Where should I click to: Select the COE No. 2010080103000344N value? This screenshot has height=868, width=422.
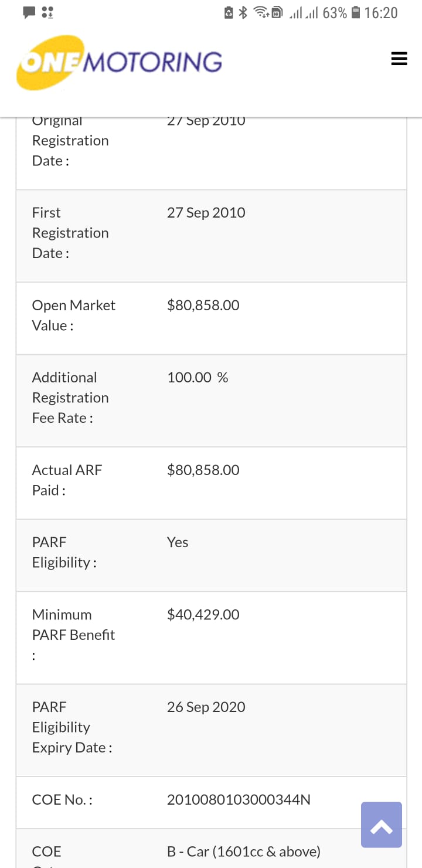point(239,799)
